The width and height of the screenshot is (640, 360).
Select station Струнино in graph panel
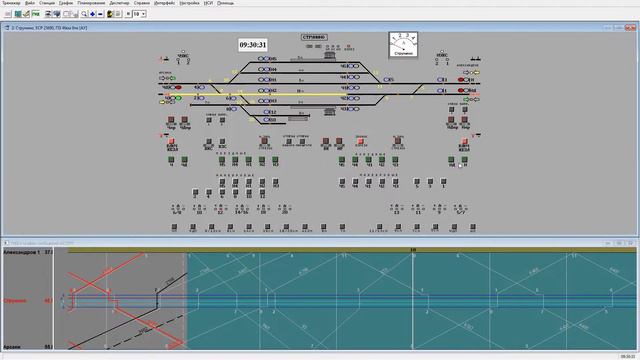tap(15, 301)
